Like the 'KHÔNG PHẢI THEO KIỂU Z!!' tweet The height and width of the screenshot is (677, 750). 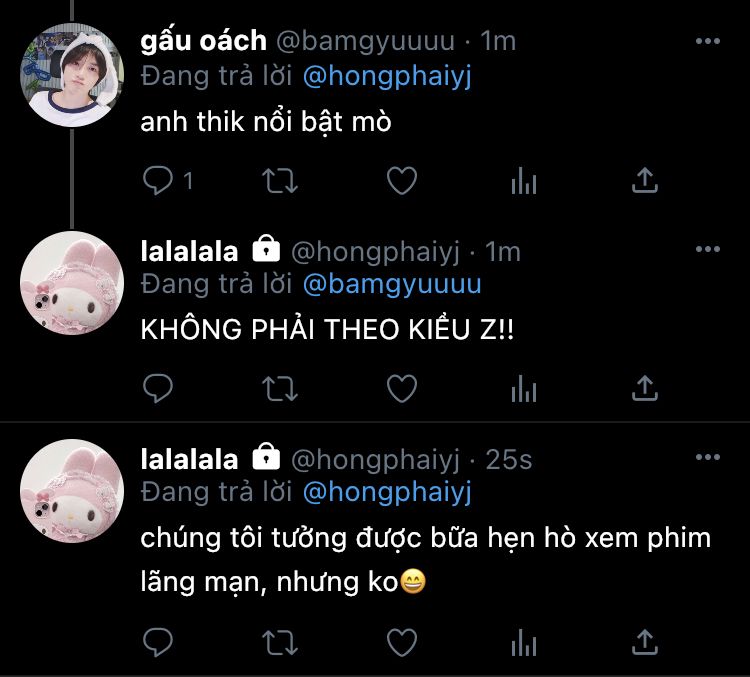pyautogui.click(x=402, y=388)
